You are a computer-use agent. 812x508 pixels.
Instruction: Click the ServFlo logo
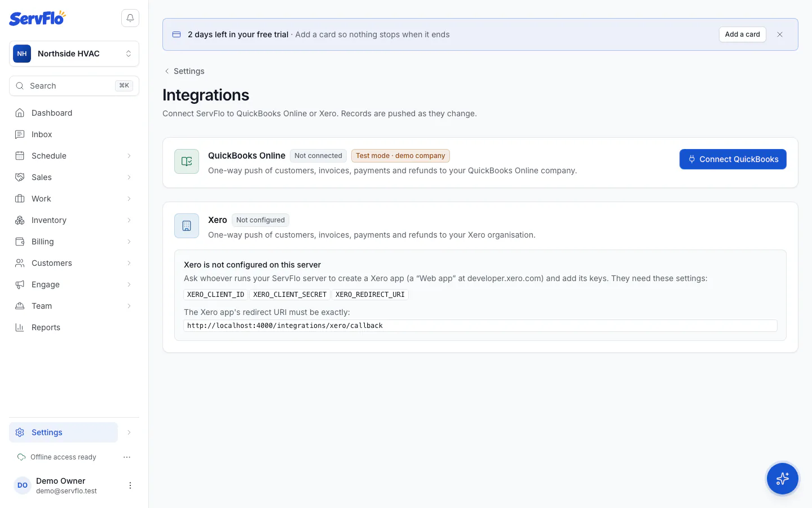[37, 18]
